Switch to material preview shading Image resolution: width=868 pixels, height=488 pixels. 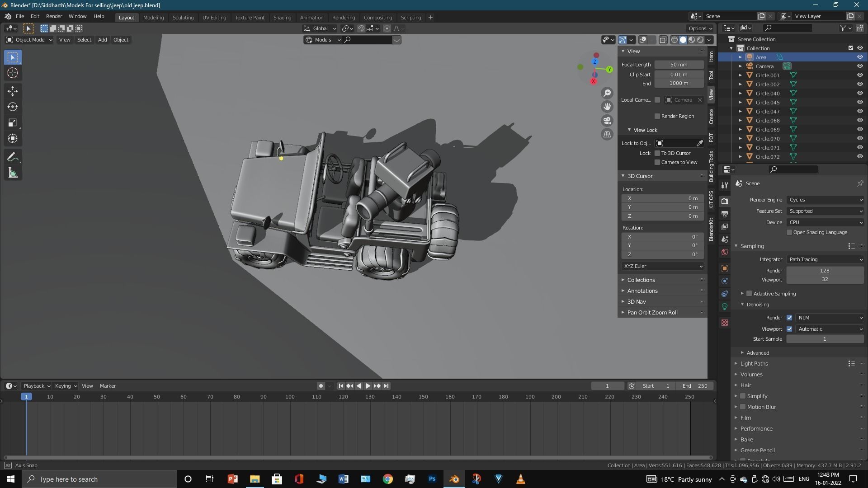click(692, 40)
